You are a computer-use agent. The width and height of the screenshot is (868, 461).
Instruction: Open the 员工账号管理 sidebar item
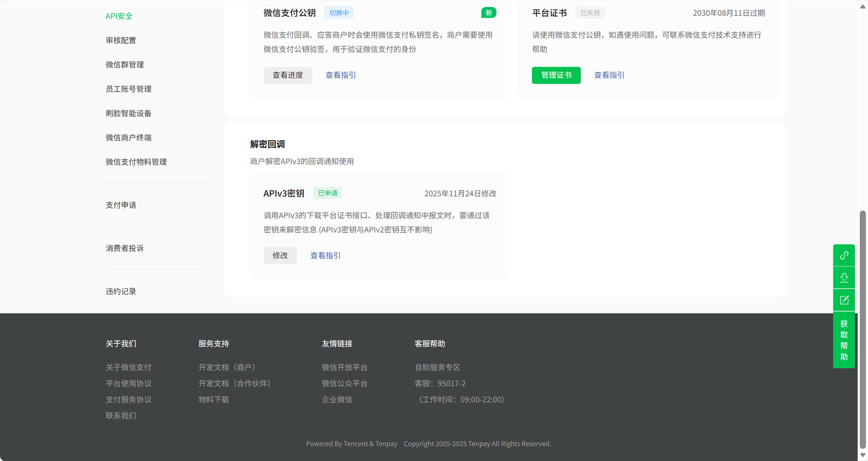point(128,89)
